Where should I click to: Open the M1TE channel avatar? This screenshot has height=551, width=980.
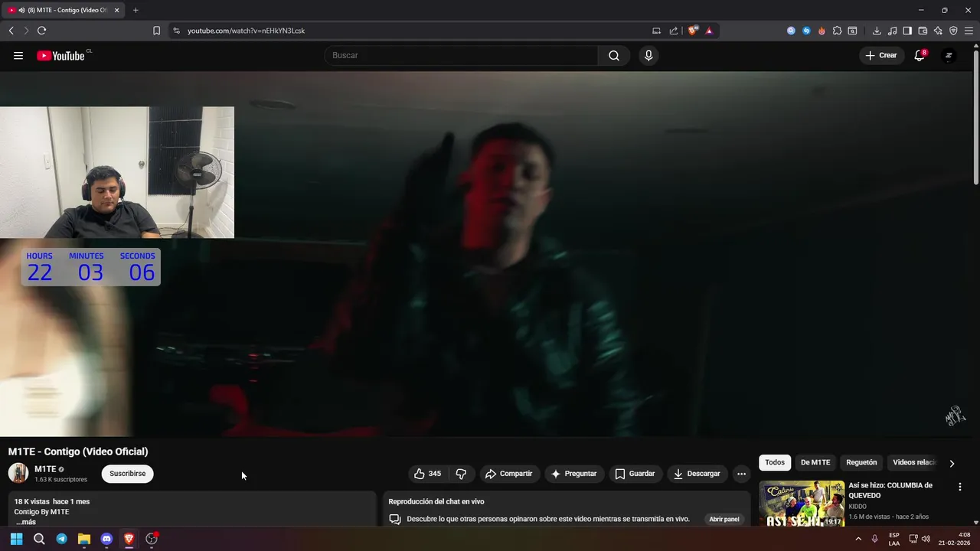(x=18, y=473)
